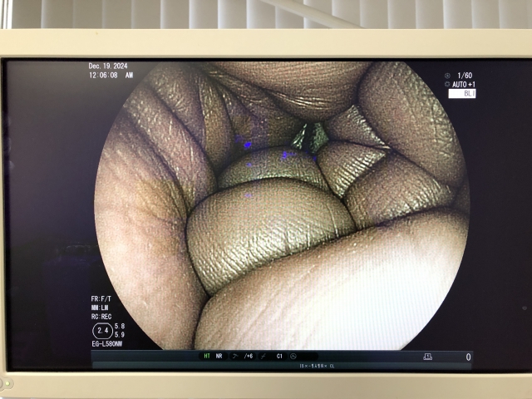Click the 1/60 shutter speed value
The width and height of the screenshot is (532, 399).
tap(465, 76)
